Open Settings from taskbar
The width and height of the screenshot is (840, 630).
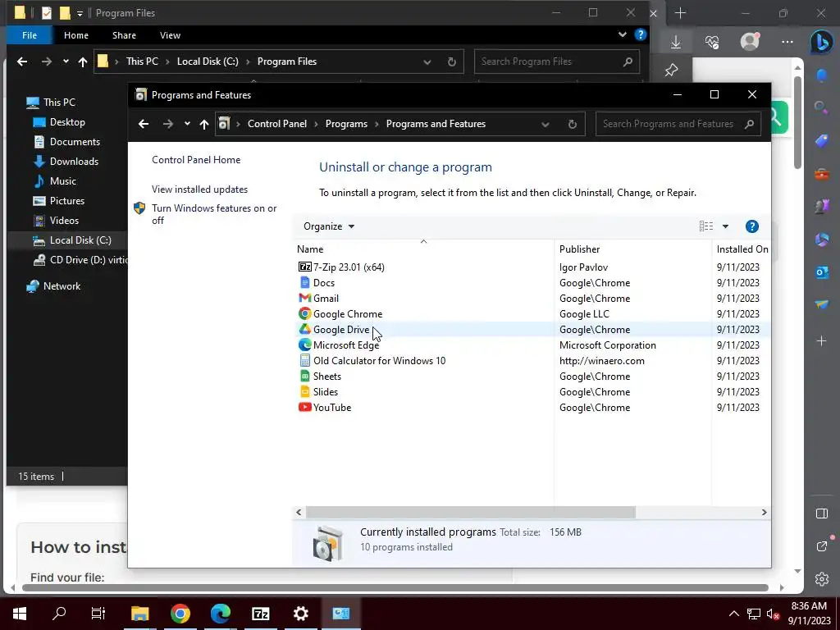coord(300,614)
